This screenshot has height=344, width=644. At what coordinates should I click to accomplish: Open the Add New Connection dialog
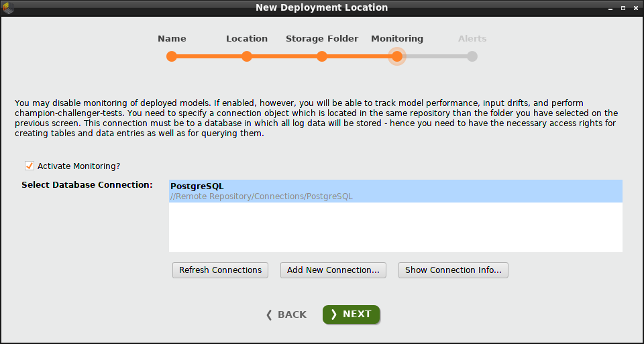[x=333, y=270]
